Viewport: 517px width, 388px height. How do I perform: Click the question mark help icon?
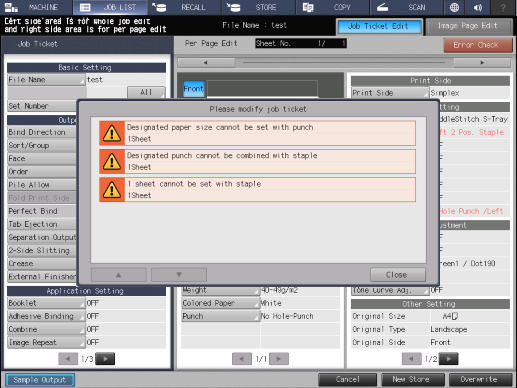503,7
